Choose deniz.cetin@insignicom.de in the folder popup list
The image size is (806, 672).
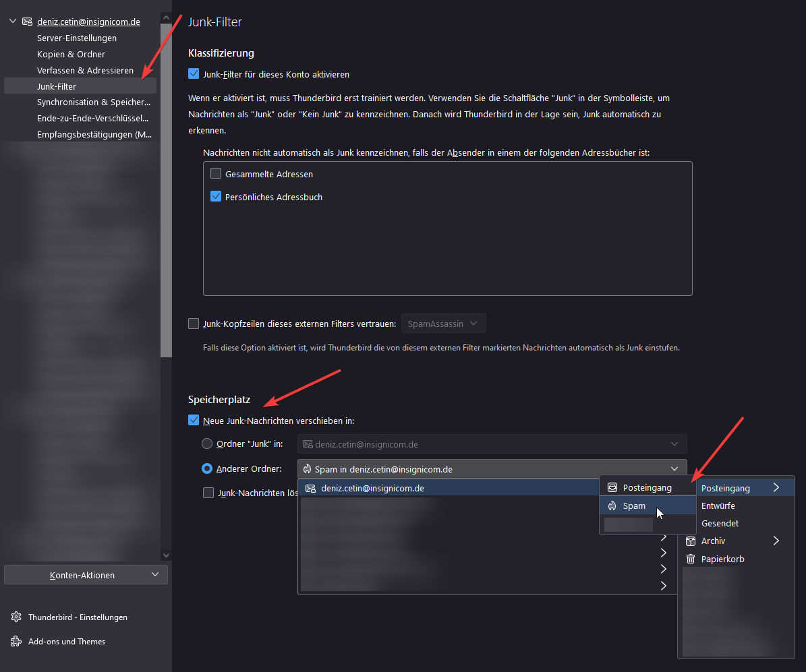[449, 488]
